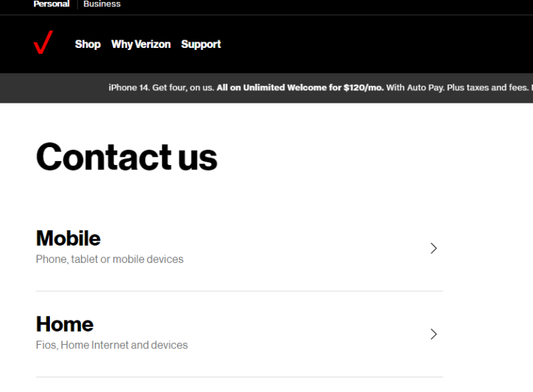
Task: Click the separator between Personal and Business
Action: 77,4
